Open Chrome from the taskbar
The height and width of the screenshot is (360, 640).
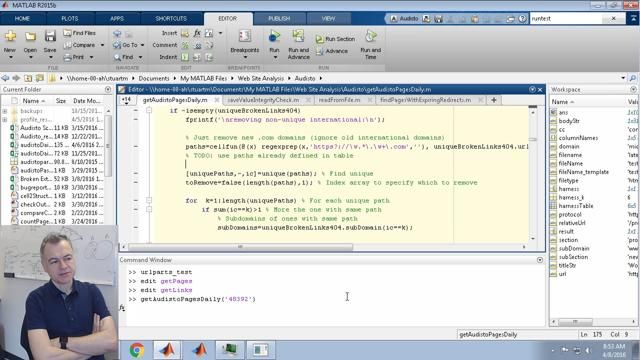click(137, 350)
